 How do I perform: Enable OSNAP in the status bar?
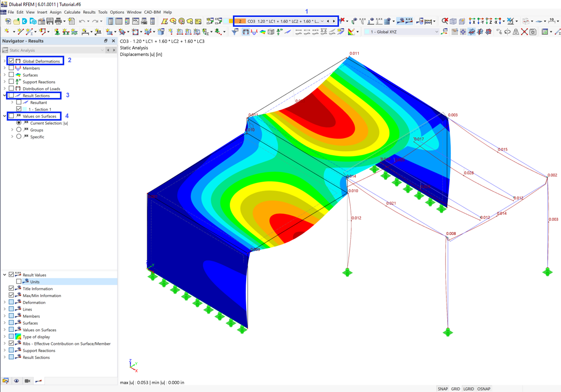[484, 388]
